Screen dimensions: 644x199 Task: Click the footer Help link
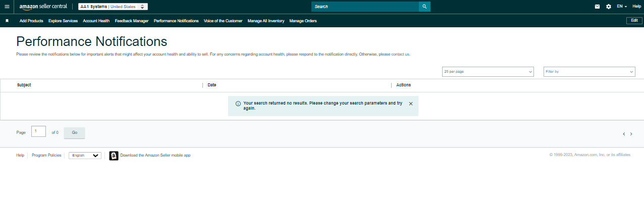coord(20,156)
